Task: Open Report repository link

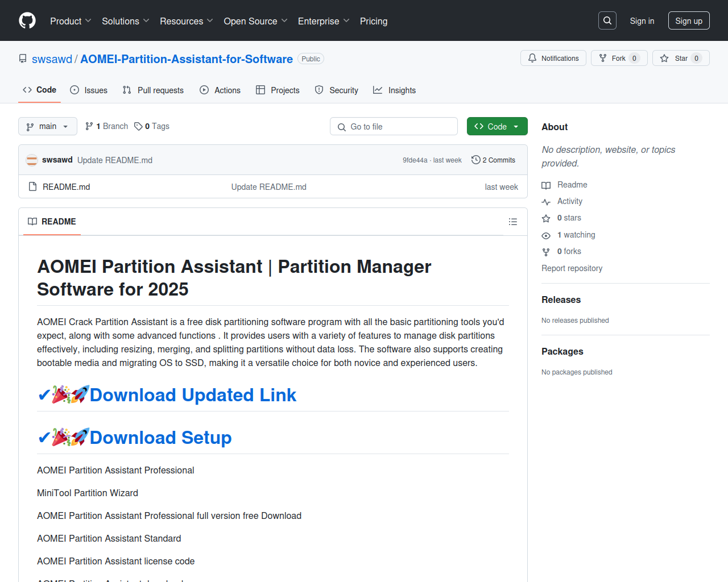Action: [x=572, y=268]
